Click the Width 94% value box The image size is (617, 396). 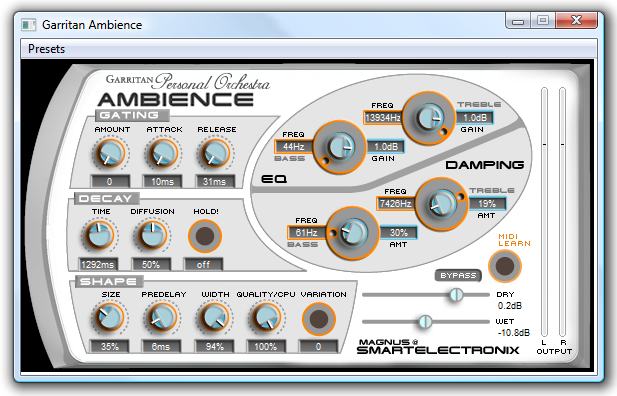[214, 347]
